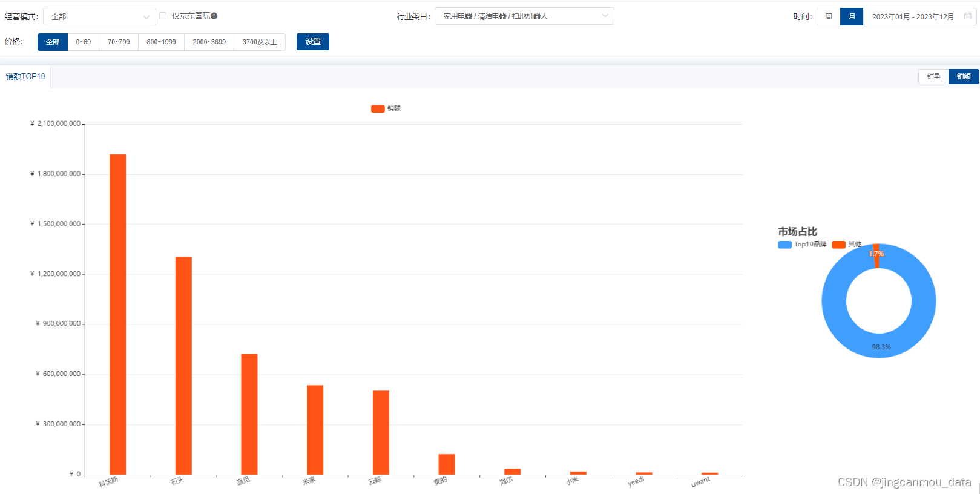Click the uwant axis label

(x=700, y=482)
